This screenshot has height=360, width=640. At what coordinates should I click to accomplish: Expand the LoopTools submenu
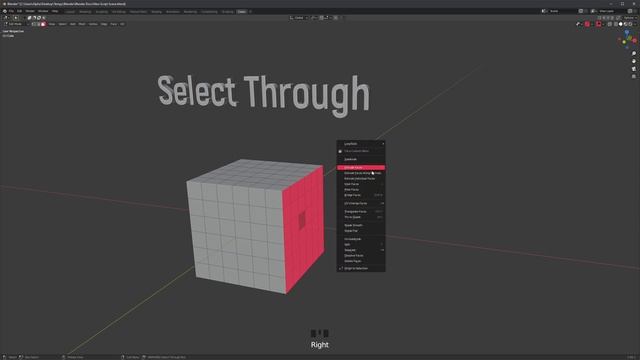(361, 144)
